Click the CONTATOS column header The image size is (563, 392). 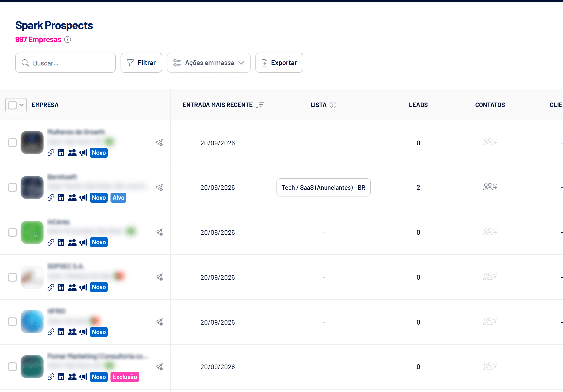490,105
